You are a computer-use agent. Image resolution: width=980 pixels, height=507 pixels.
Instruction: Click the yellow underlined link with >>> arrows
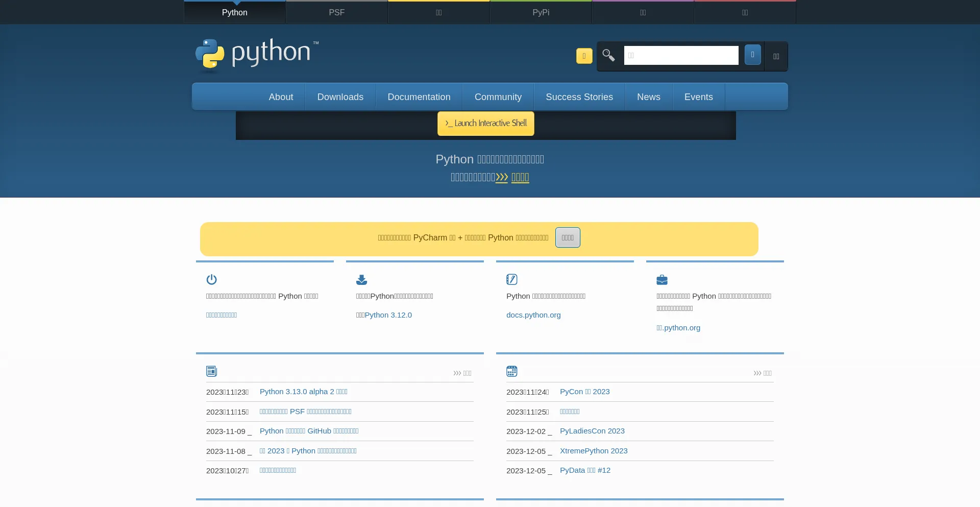click(512, 177)
